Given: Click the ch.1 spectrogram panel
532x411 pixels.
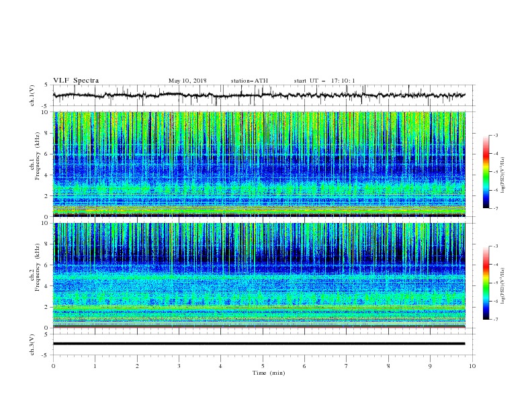Looking at the screenshot, I should coord(259,164).
